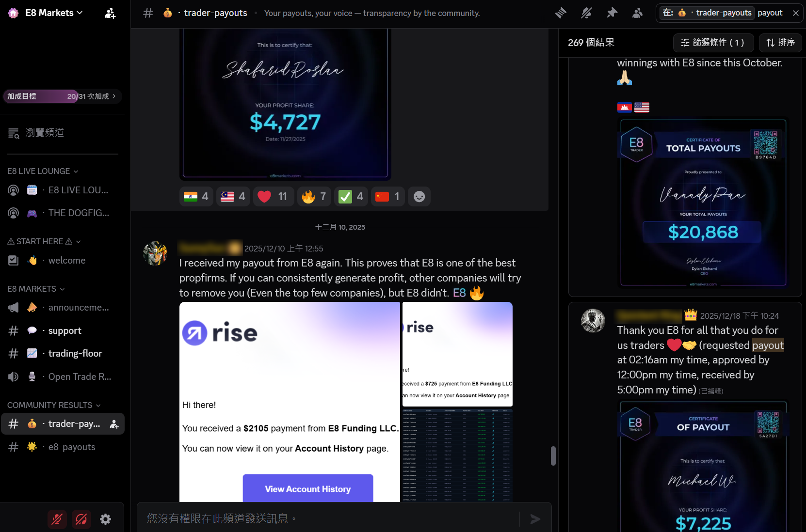Open E8 Markets server dropdown menu
Viewport: 806px width, 532px height.
coord(54,13)
